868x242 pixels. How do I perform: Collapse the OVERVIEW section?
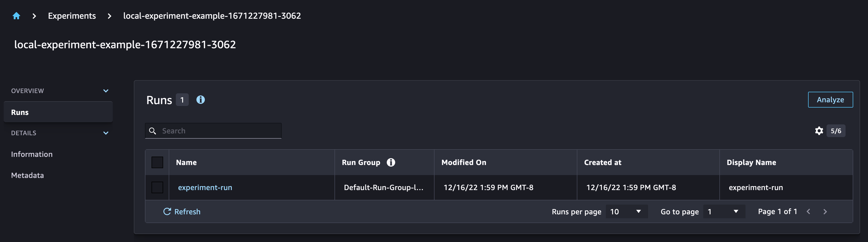106,91
